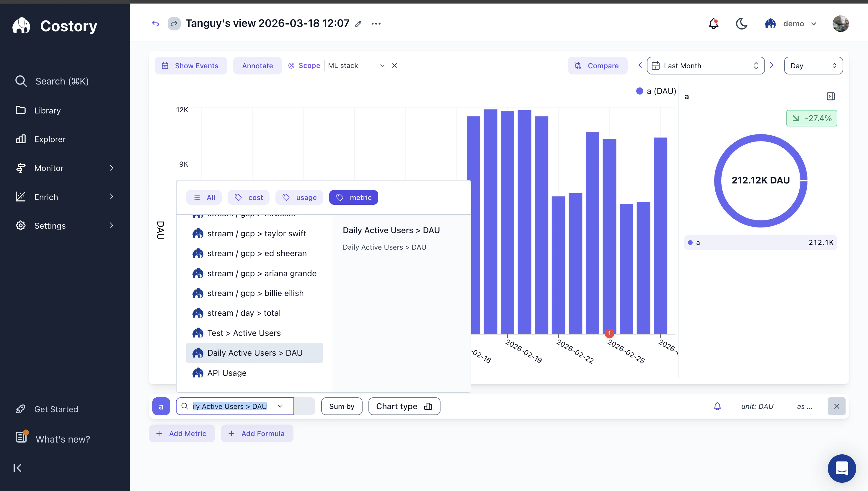Toggle the cost filter chip
This screenshot has height=491, width=868.
tap(248, 197)
